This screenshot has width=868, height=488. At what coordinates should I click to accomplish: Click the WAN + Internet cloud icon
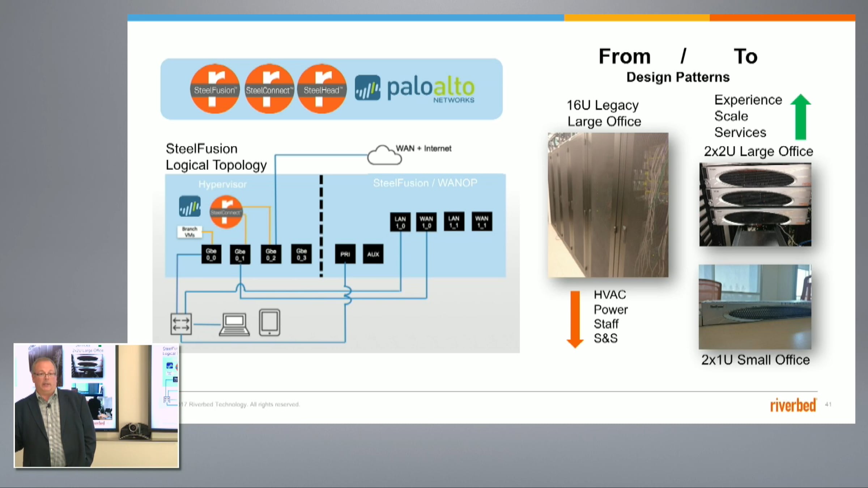tap(384, 155)
